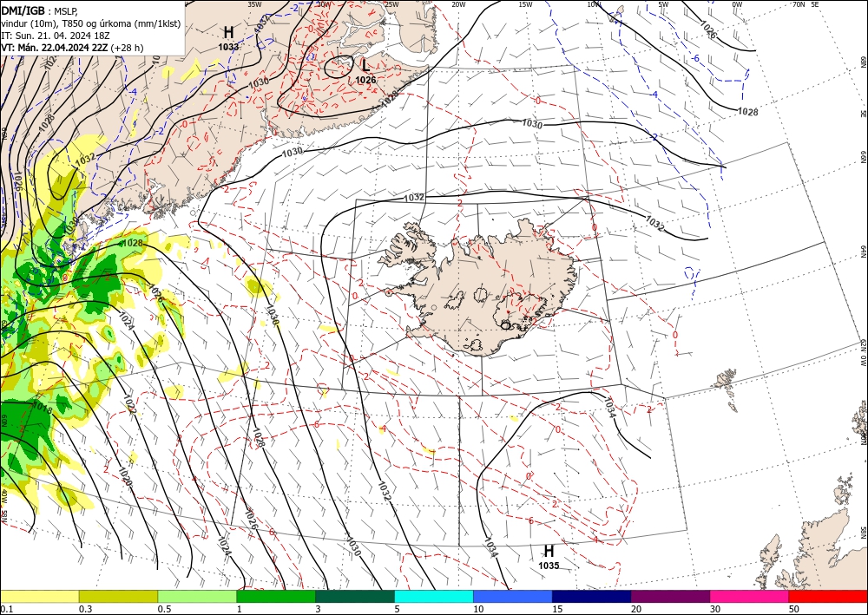Image resolution: width=868 pixels, height=615 pixels.
Task: Click the legend value "30"
Action: point(716,609)
